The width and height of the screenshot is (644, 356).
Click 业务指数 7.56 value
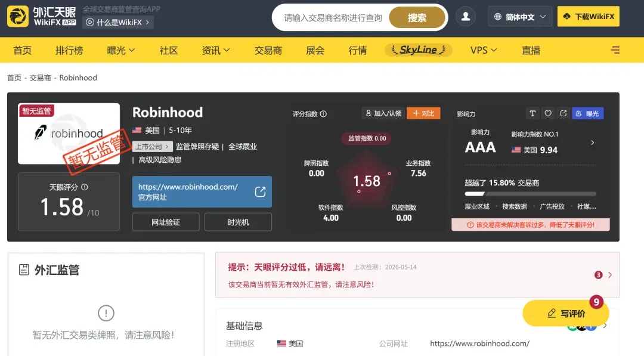pos(418,174)
